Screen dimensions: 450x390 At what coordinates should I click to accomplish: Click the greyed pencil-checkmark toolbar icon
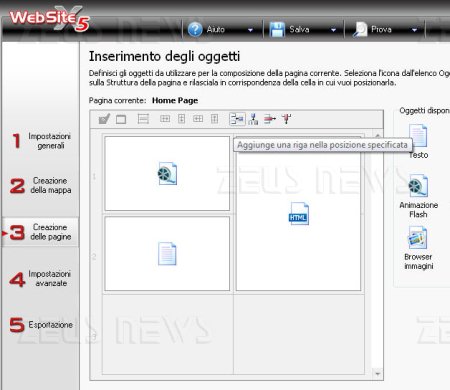[x=104, y=119]
